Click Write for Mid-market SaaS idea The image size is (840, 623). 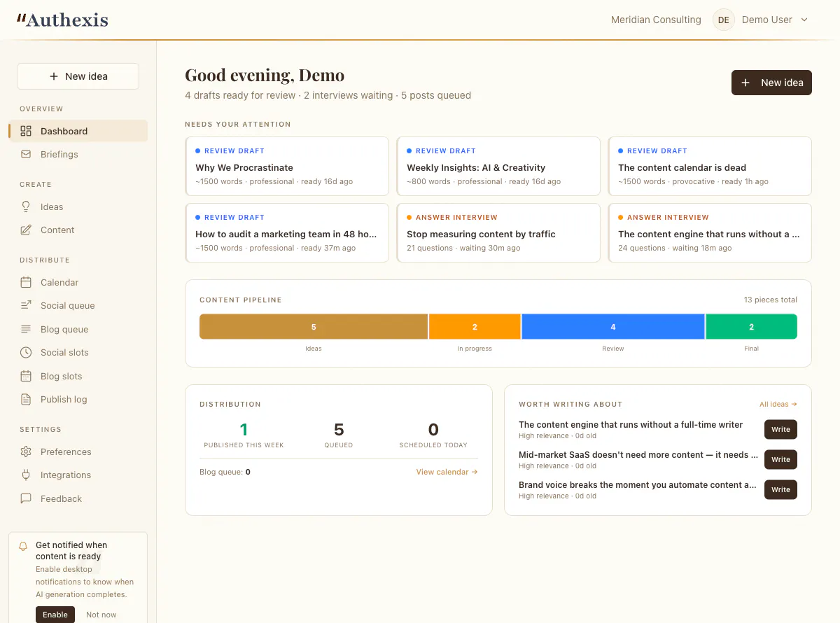click(780, 460)
